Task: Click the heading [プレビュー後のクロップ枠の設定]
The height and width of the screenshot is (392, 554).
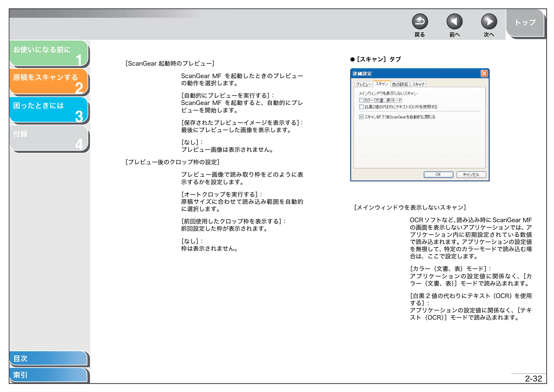Action: coord(172,162)
